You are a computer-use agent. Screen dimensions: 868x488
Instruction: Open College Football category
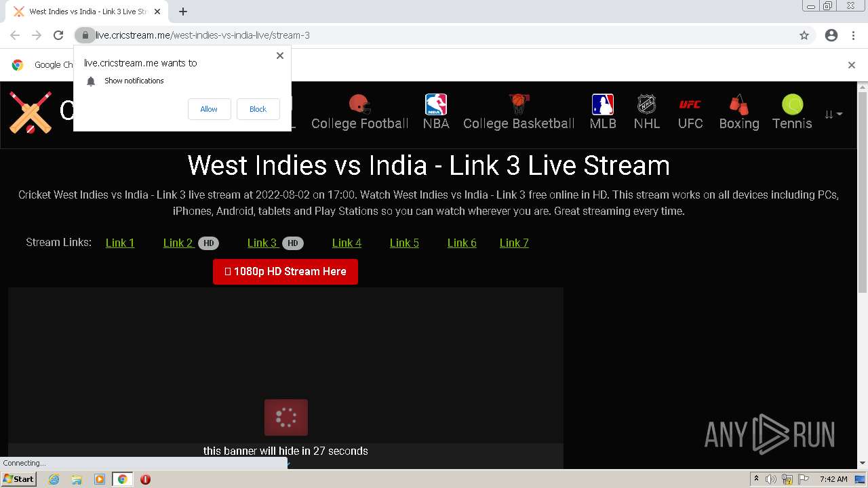coord(359,112)
